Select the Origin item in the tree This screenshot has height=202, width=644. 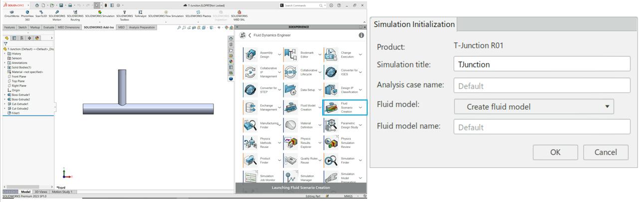click(14, 90)
